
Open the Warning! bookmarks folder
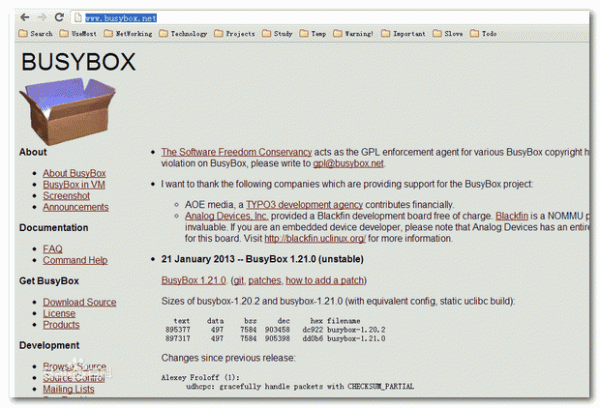(353, 34)
